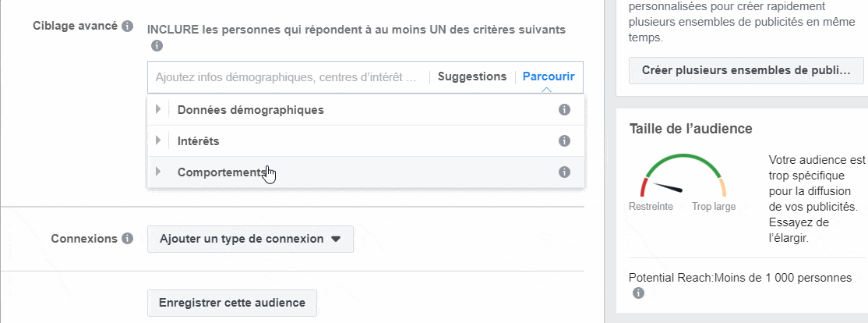Image resolution: width=868 pixels, height=323 pixels.
Task: Open Ajouter un type de connexion dropdown
Action: 250,240
